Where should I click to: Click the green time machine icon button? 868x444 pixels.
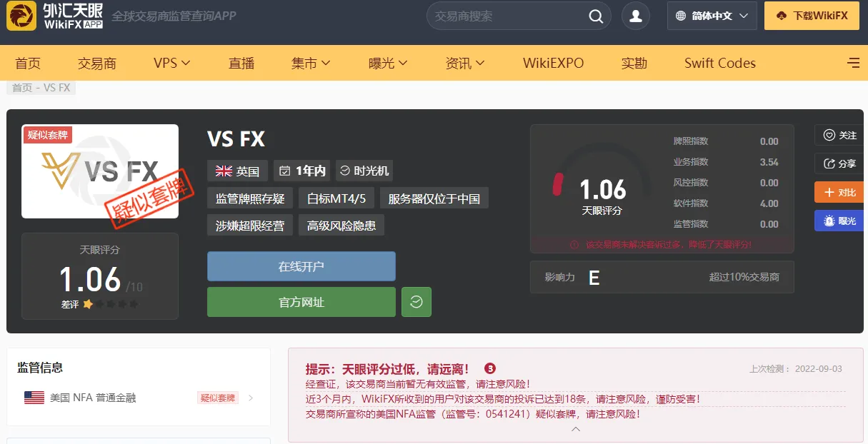(x=416, y=302)
